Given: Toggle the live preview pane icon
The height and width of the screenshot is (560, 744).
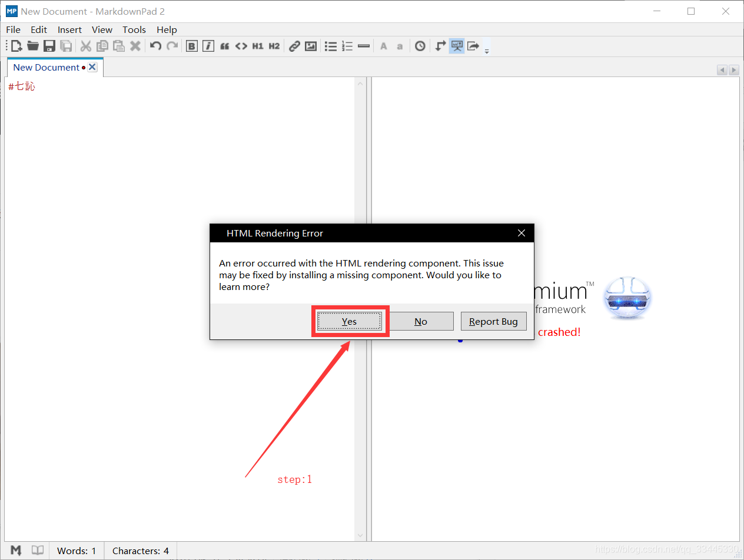Looking at the screenshot, I should (x=457, y=46).
